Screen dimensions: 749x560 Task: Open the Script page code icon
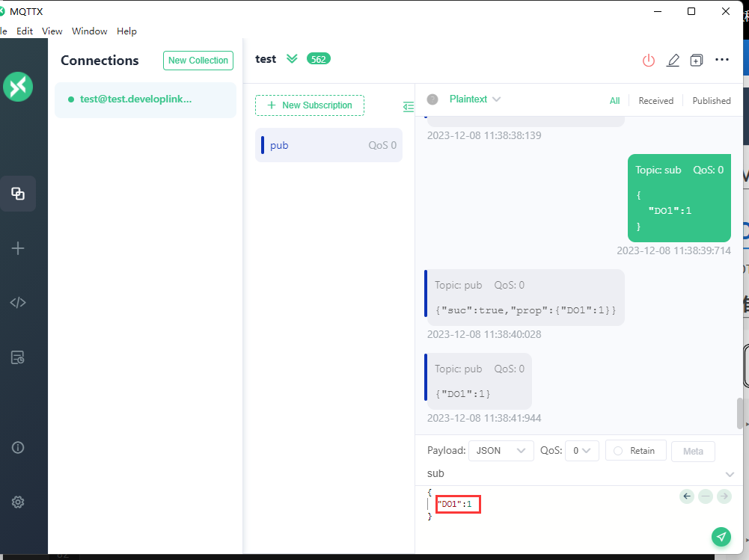[18, 303]
